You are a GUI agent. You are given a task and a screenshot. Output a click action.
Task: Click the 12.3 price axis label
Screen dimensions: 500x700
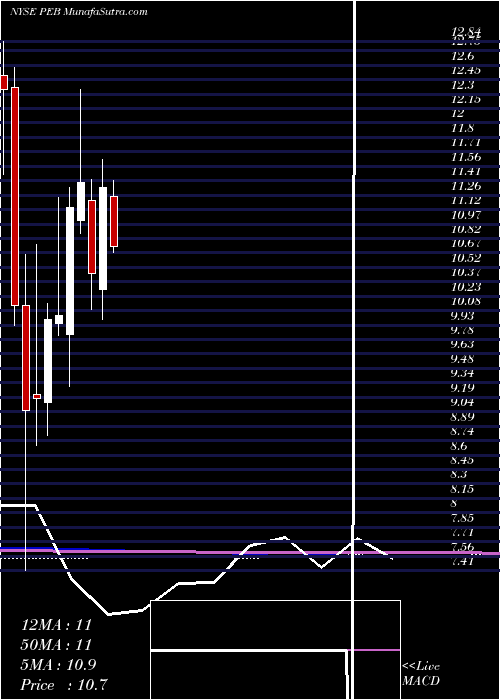(462, 84)
